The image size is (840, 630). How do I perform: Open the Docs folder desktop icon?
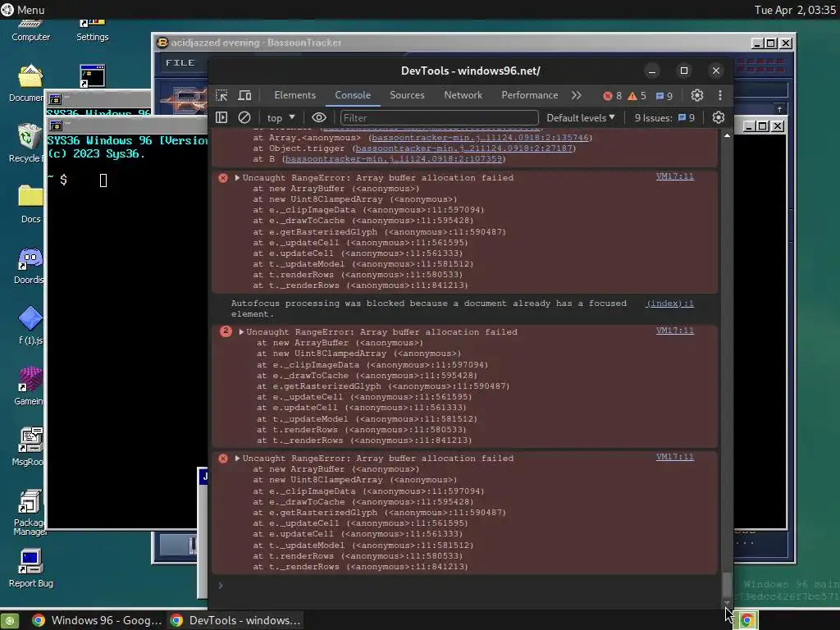point(30,204)
